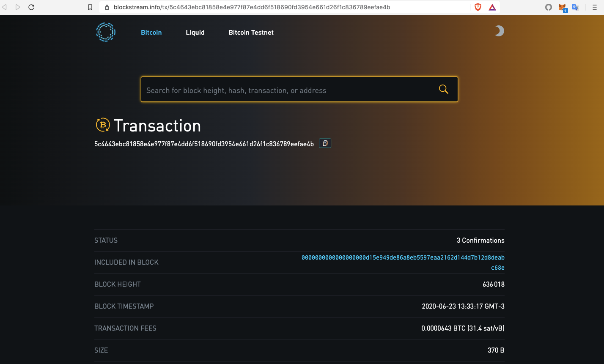604x364 pixels.
Task: Click the transaction hash text
Action: [204, 144]
